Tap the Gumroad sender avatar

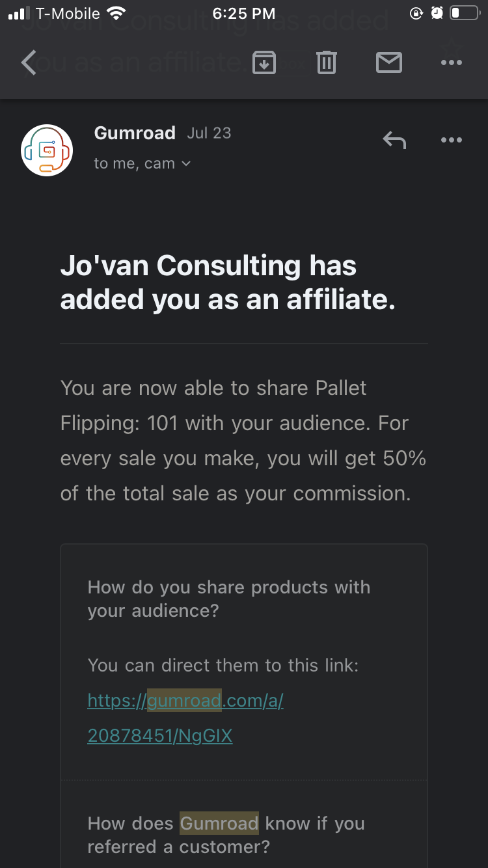47,150
